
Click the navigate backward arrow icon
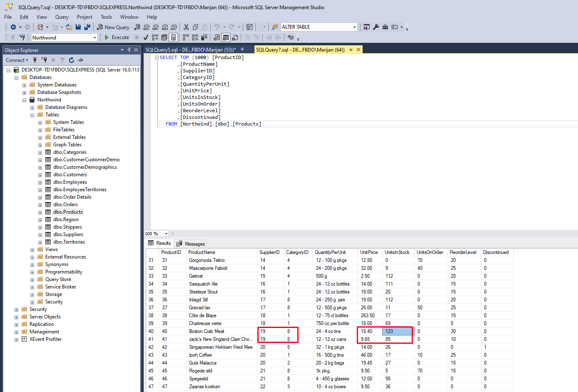coord(13,27)
